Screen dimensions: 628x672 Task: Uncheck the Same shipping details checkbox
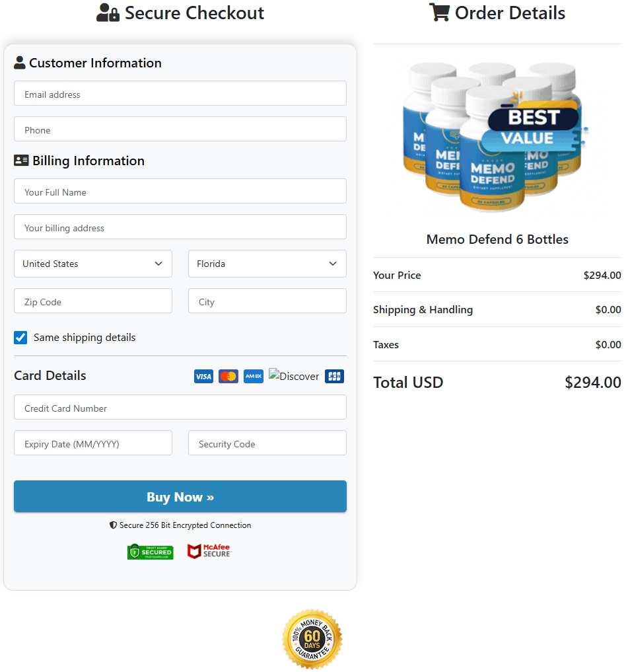20,337
